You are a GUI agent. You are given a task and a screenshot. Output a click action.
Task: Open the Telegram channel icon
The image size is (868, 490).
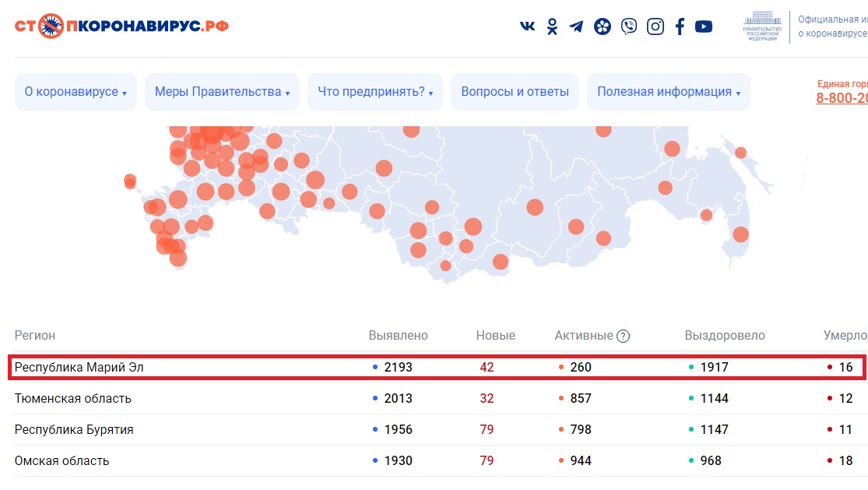(576, 26)
